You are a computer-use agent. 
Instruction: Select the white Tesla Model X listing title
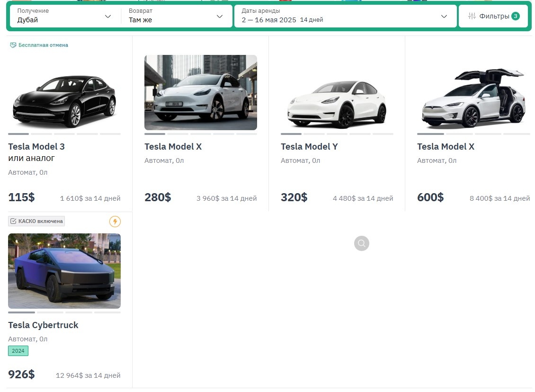(x=446, y=146)
